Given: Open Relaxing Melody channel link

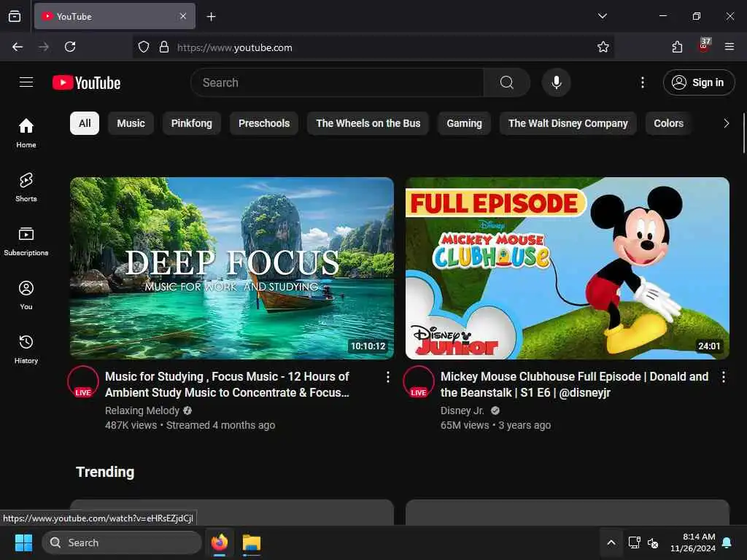Looking at the screenshot, I should point(142,411).
